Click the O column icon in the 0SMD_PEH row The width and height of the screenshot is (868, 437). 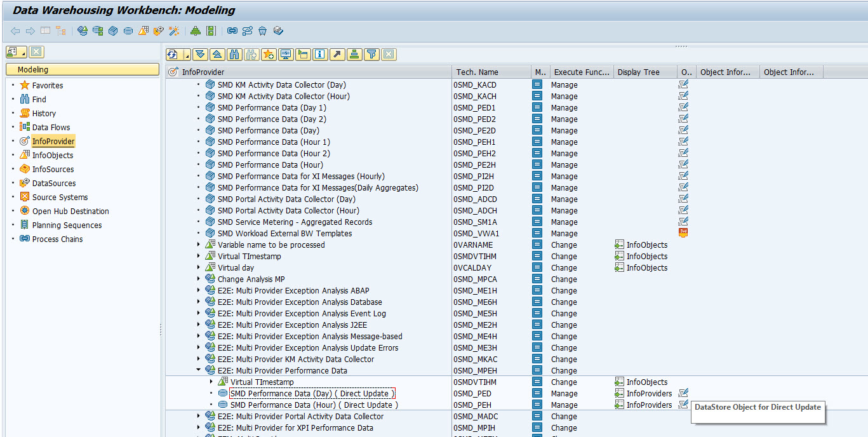click(683, 405)
